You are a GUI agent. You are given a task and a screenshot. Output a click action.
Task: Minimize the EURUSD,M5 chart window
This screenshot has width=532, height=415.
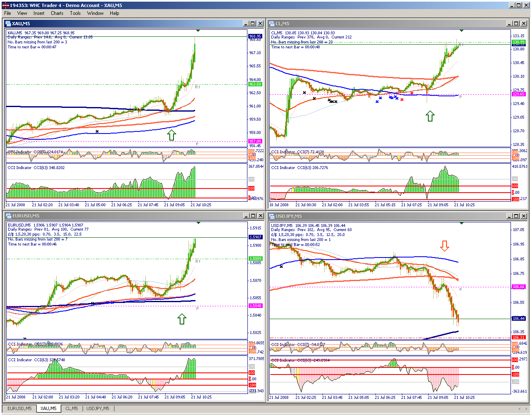click(246, 216)
